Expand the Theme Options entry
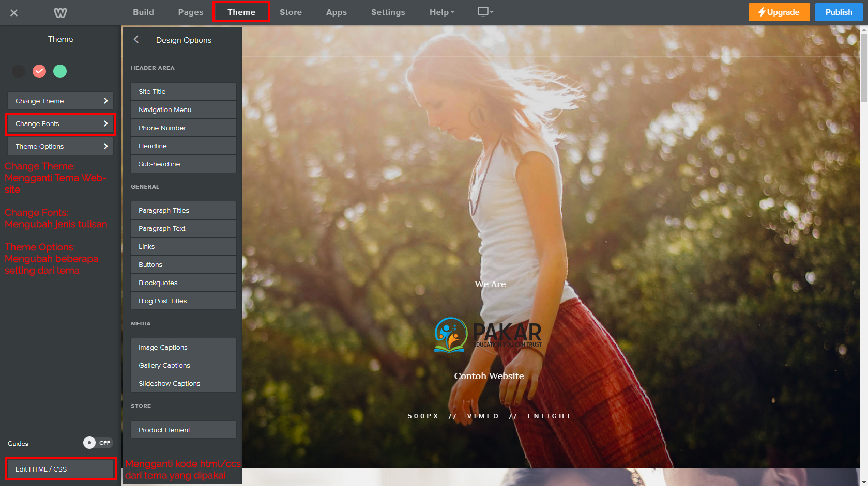868x486 pixels. pyautogui.click(x=60, y=146)
